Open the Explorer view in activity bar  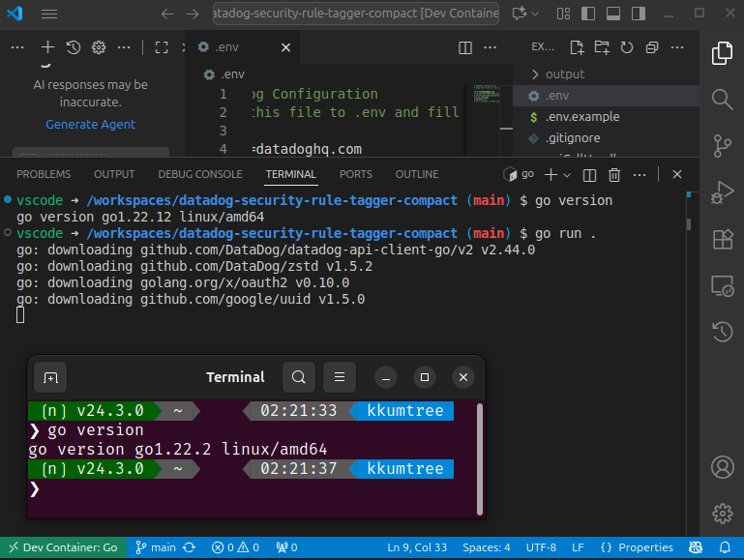(x=722, y=52)
